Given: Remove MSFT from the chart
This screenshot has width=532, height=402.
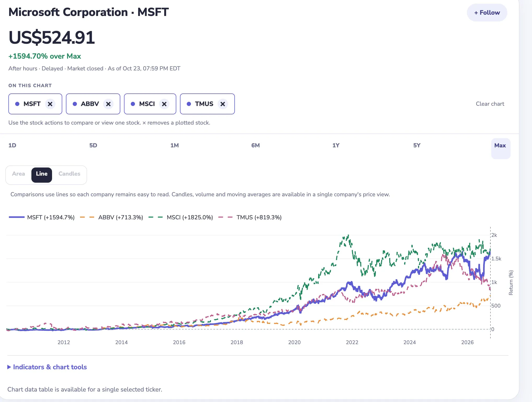Looking at the screenshot, I should click(x=50, y=104).
